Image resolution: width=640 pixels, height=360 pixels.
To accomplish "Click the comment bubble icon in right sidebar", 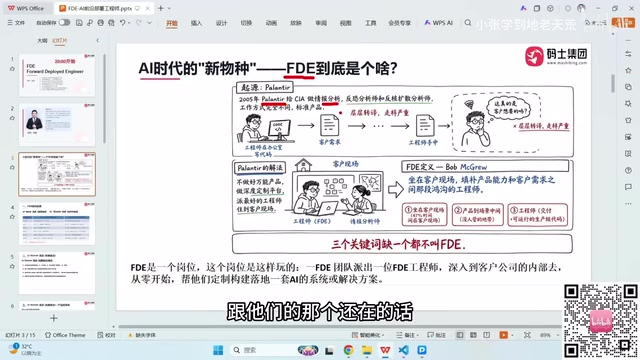I will (628, 187).
